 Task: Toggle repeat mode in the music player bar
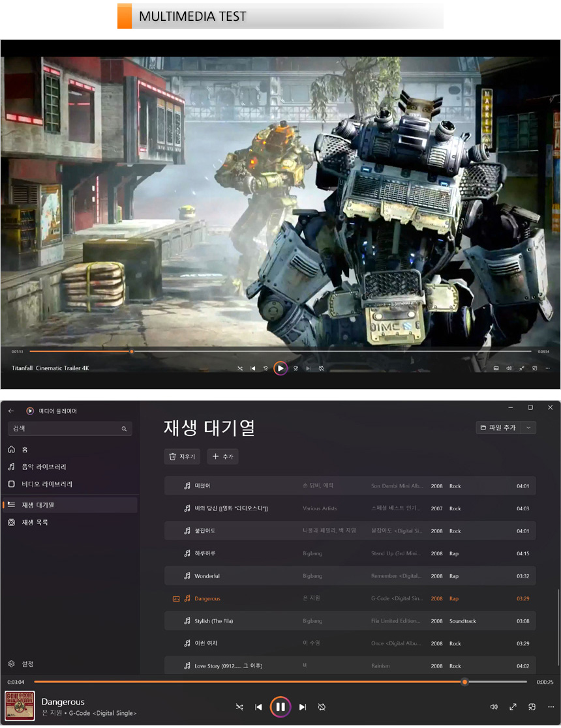click(x=322, y=706)
